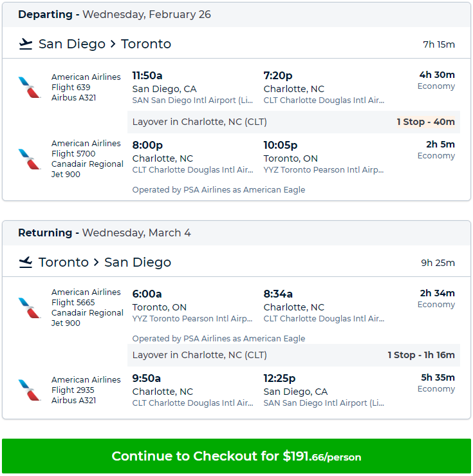Click American Airlines logo for Flight 5700
Screen dimensions: 473x476
(30, 159)
